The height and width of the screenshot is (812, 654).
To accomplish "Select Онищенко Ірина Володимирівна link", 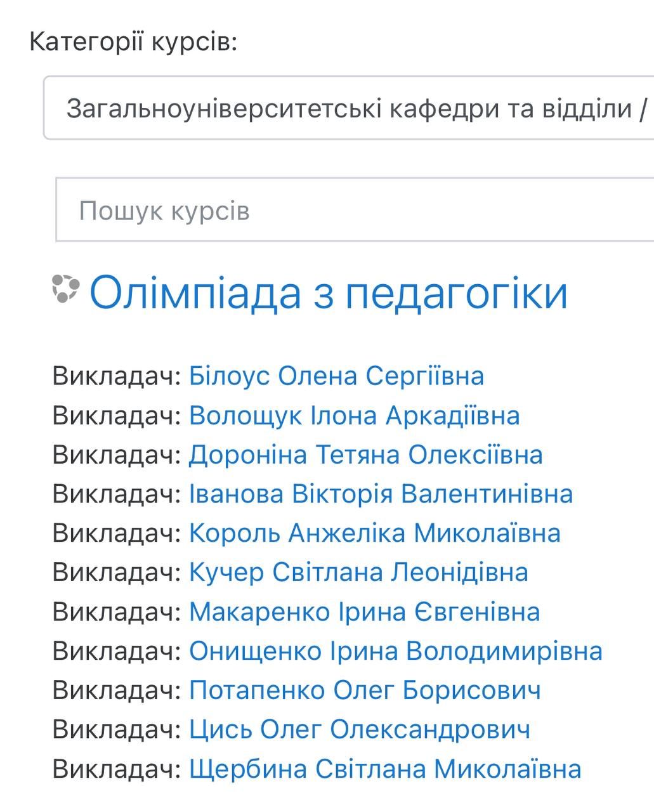I will pos(395,652).
